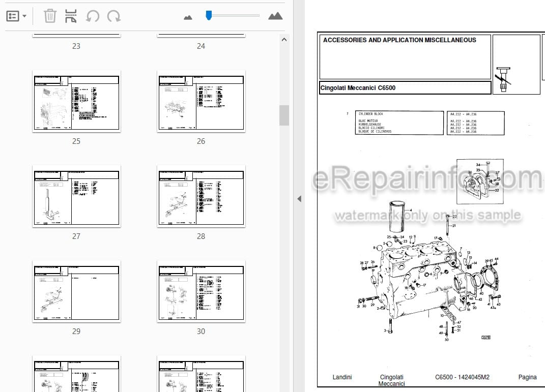Viewport: 545px width, 392px height.
Task: Click the scrollbar up arrow in thumbnails panel
Action: 284,40
